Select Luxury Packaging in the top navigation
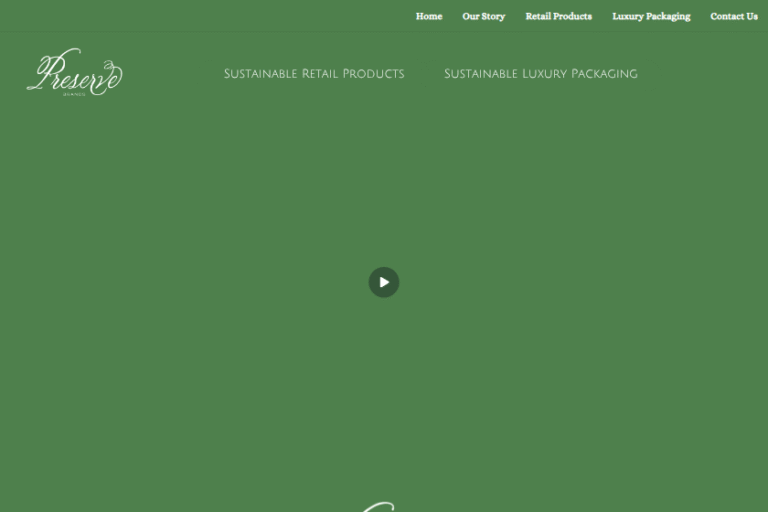Image resolution: width=768 pixels, height=512 pixels. click(x=651, y=16)
